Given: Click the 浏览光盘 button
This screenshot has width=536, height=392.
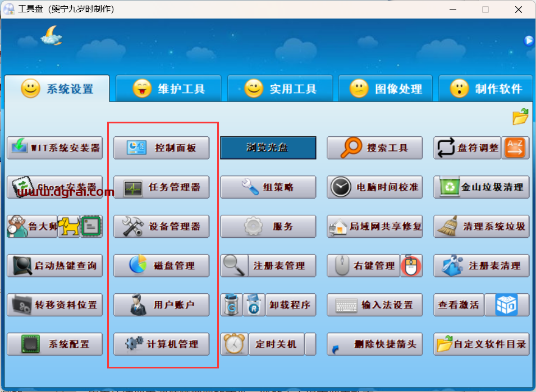Looking at the screenshot, I should 268,148.
